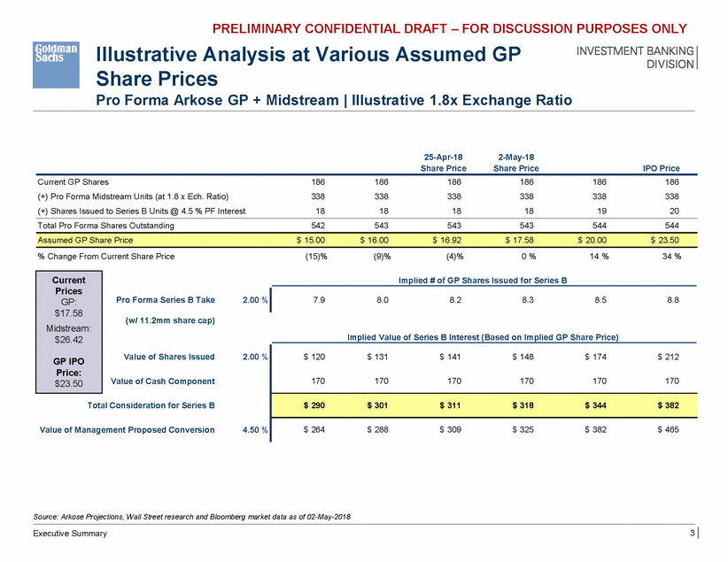Viewport: 728px width, 562px height.
Task: Click the $ 212 shares issued value
Action: (668, 357)
